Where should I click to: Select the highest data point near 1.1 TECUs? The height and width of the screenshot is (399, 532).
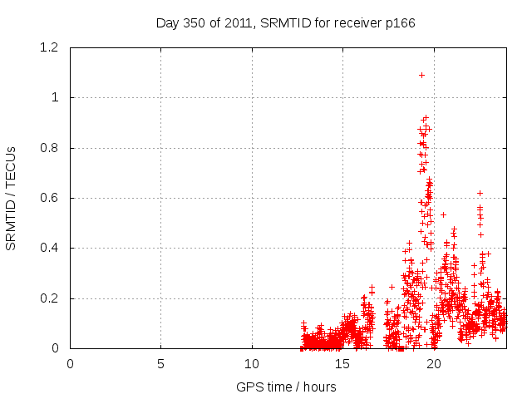421,75
